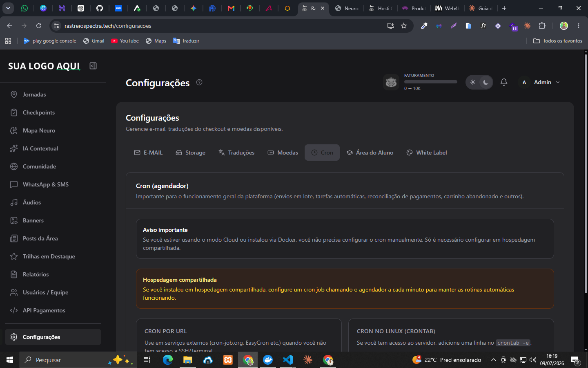
Task: Click the gorilla faturamento badge
Action: (391, 82)
